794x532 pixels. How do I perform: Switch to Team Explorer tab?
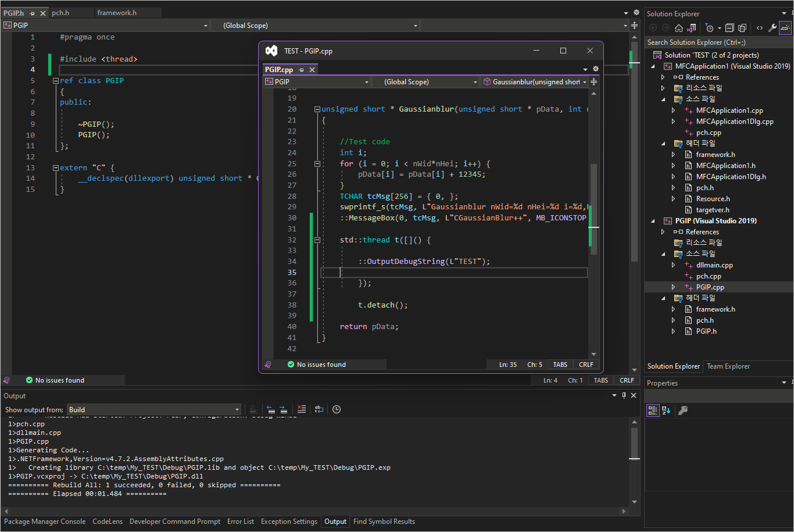pyautogui.click(x=728, y=366)
